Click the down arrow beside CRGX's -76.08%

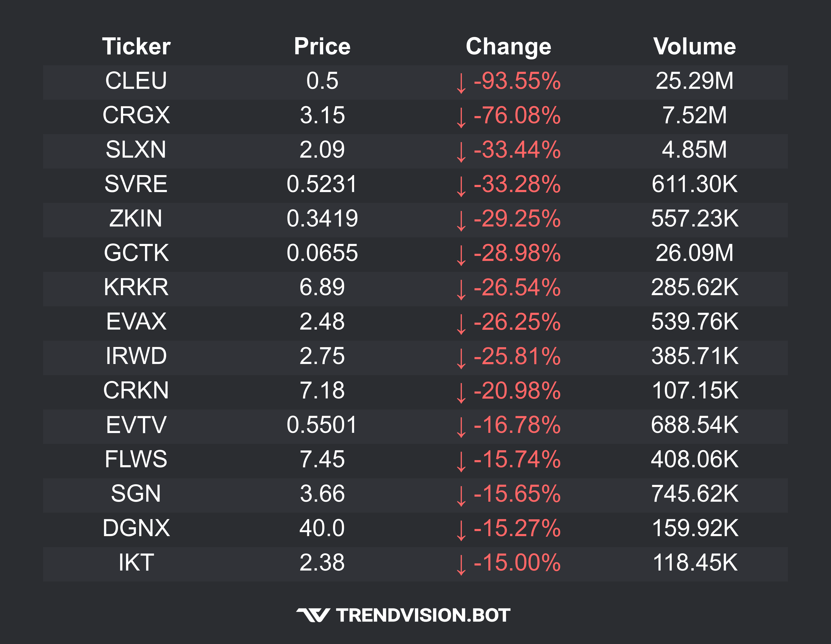pyautogui.click(x=461, y=118)
